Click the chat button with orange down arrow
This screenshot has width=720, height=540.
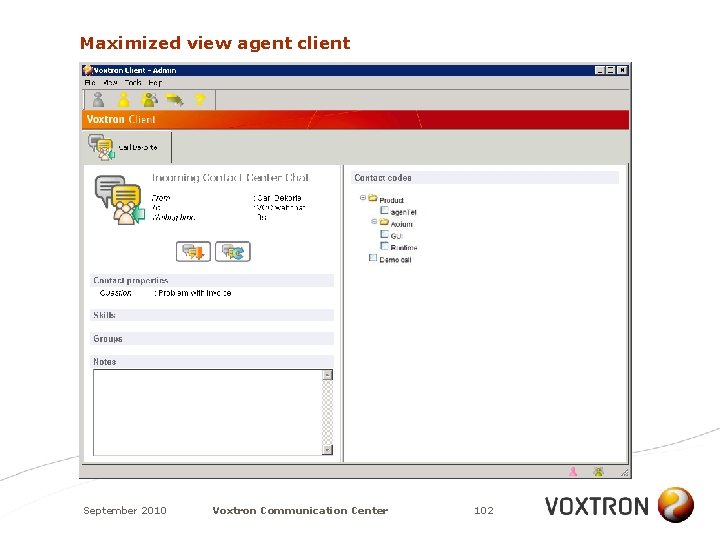193,252
